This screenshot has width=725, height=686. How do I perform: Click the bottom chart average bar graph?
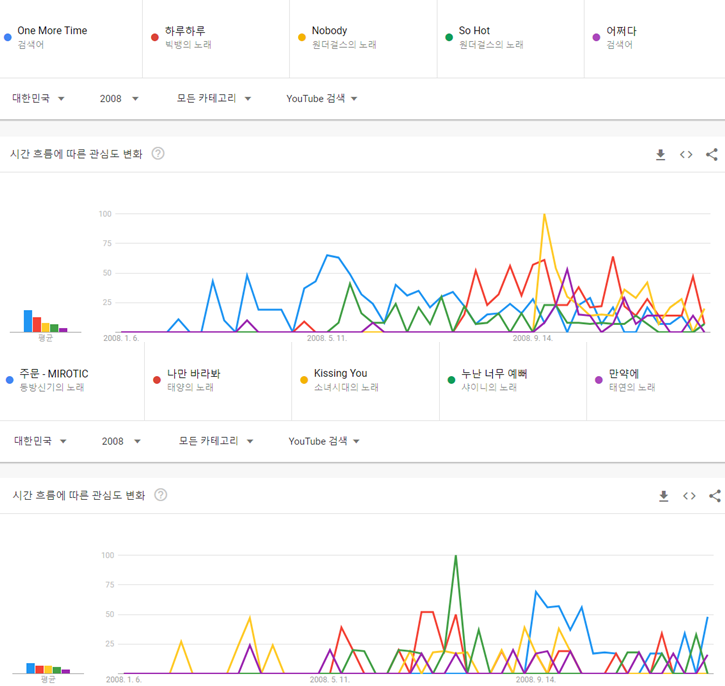[48, 668]
